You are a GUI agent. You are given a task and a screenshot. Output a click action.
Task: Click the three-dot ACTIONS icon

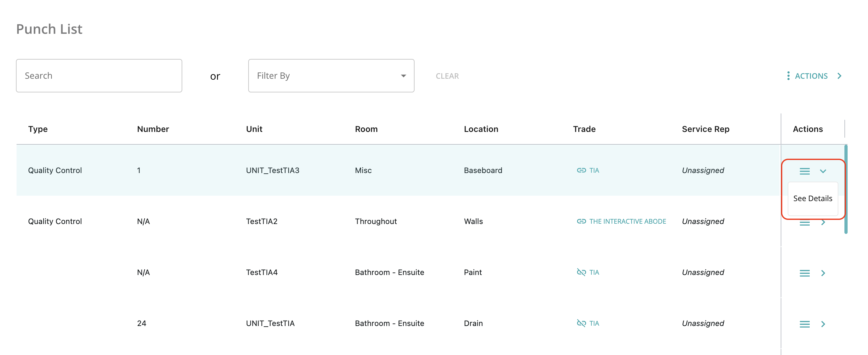pos(788,76)
